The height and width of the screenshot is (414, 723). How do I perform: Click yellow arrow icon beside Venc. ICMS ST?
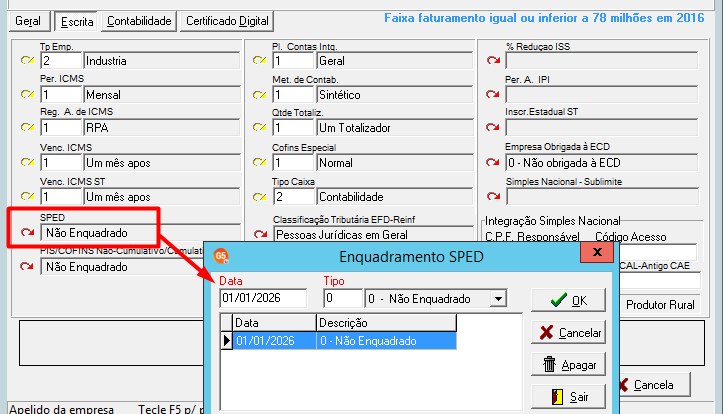(28, 196)
